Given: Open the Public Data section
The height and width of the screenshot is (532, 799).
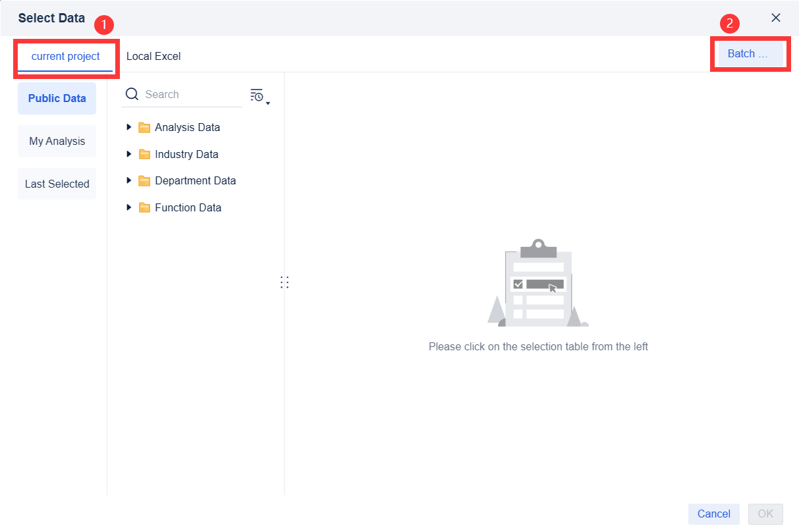Looking at the screenshot, I should coord(57,98).
